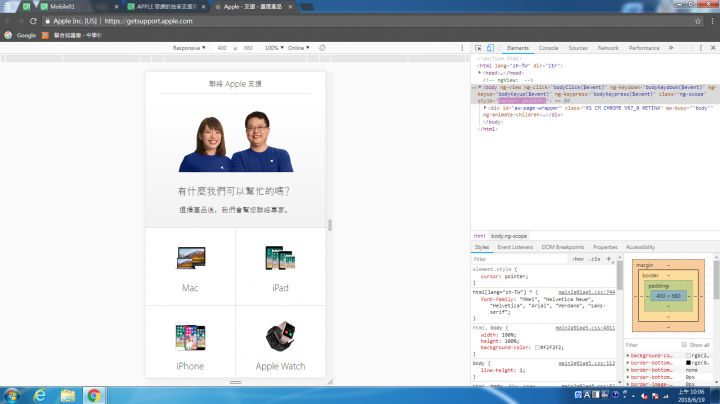The width and height of the screenshot is (720, 404).
Task: Click the #f2f2f2 background-color swatch
Action: (x=537, y=348)
